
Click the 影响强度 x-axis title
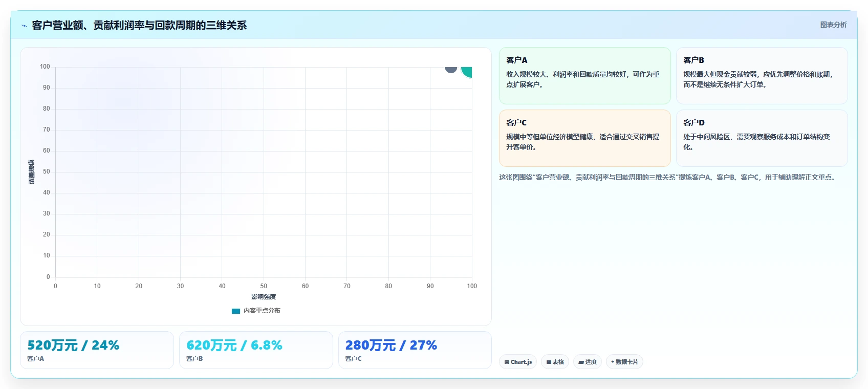click(264, 297)
